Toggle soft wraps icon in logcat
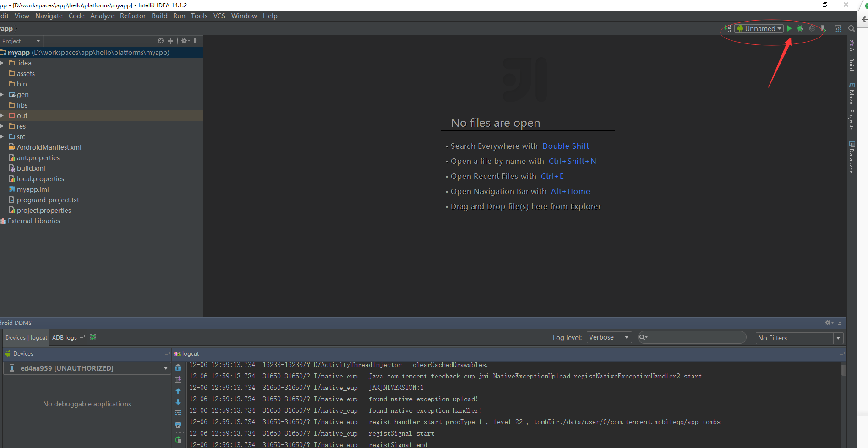This screenshot has width=868, height=448. (178, 414)
